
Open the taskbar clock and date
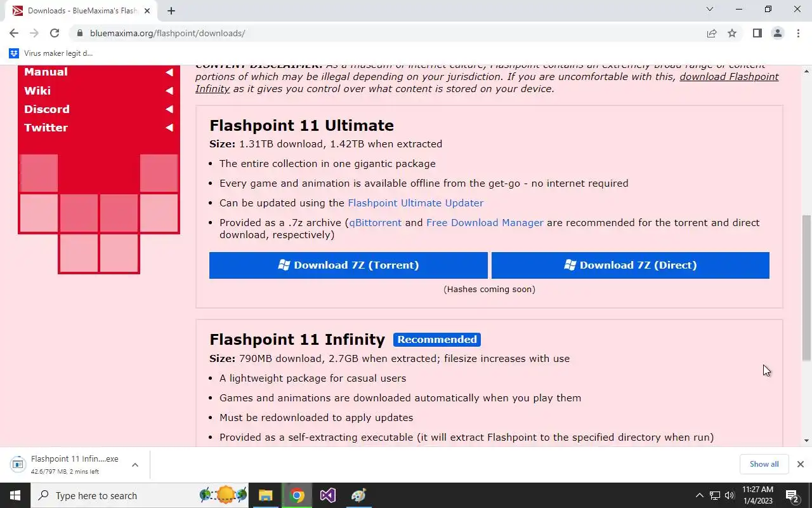[x=757, y=495]
